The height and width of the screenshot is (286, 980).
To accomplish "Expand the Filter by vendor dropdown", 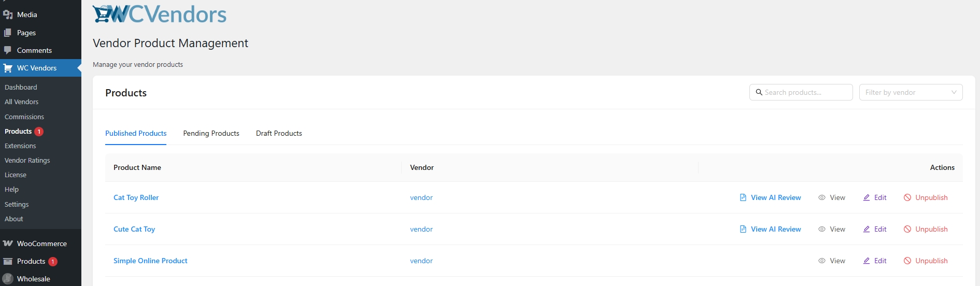I will [x=911, y=92].
